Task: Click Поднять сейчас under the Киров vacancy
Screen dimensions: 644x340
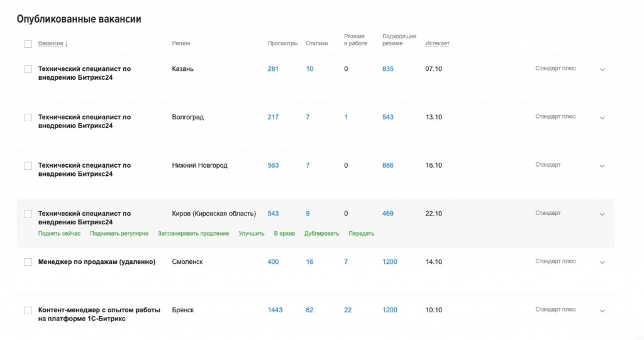Action: (59, 234)
